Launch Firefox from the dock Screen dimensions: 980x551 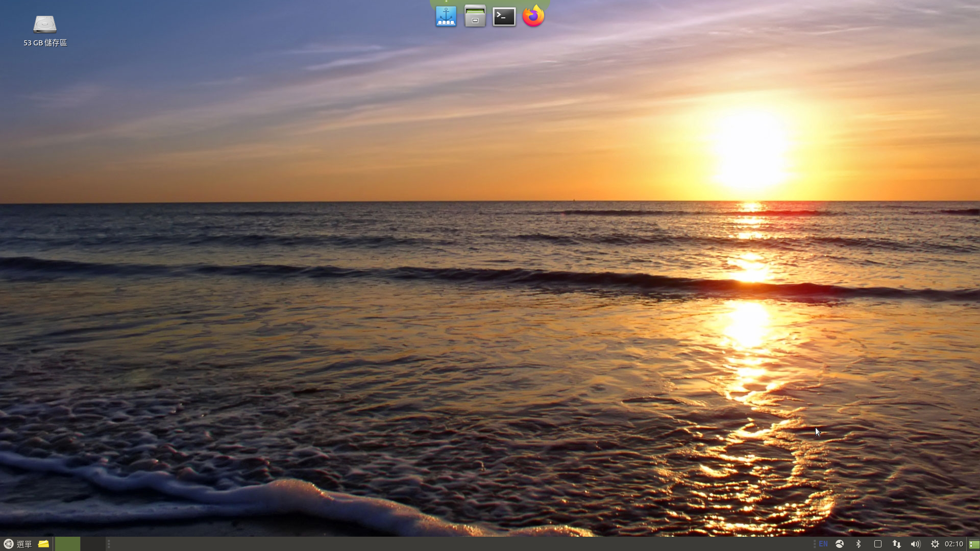pyautogui.click(x=533, y=16)
